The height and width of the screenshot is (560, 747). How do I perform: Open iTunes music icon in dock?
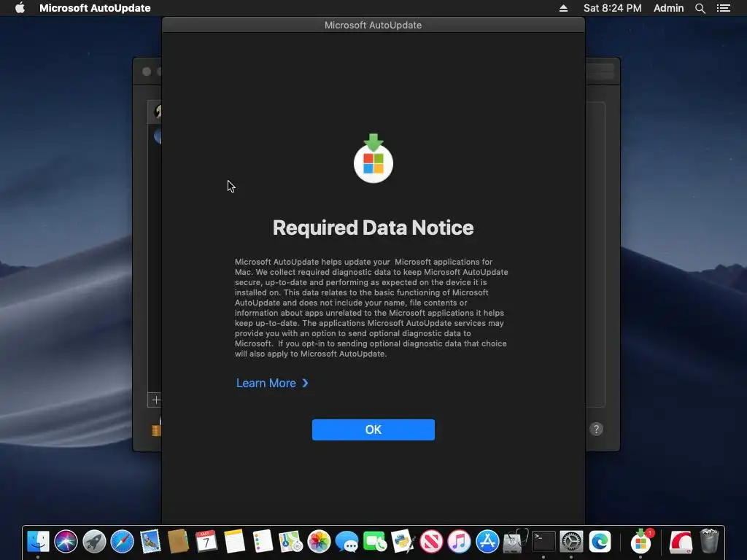point(460,542)
